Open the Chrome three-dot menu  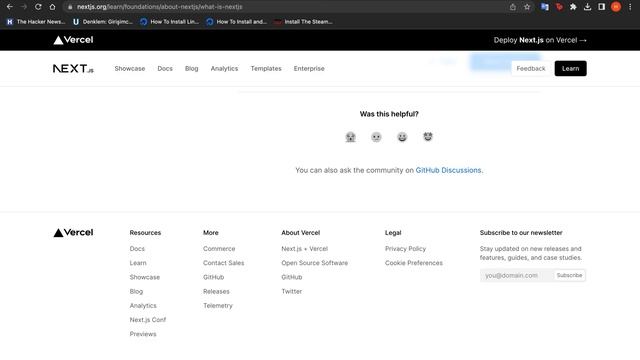point(630,7)
